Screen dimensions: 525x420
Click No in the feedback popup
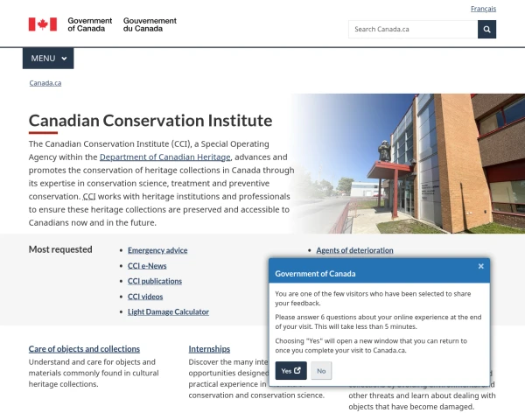point(321,371)
